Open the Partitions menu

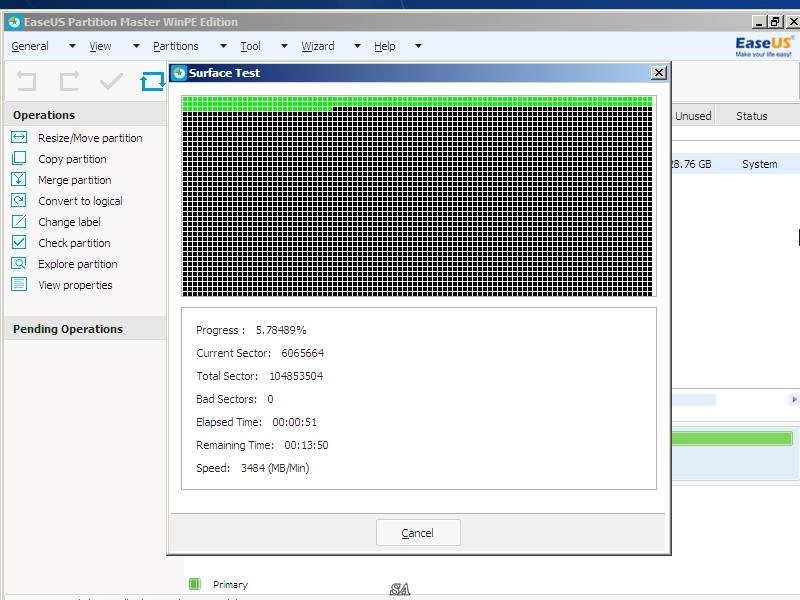[x=176, y=46]
